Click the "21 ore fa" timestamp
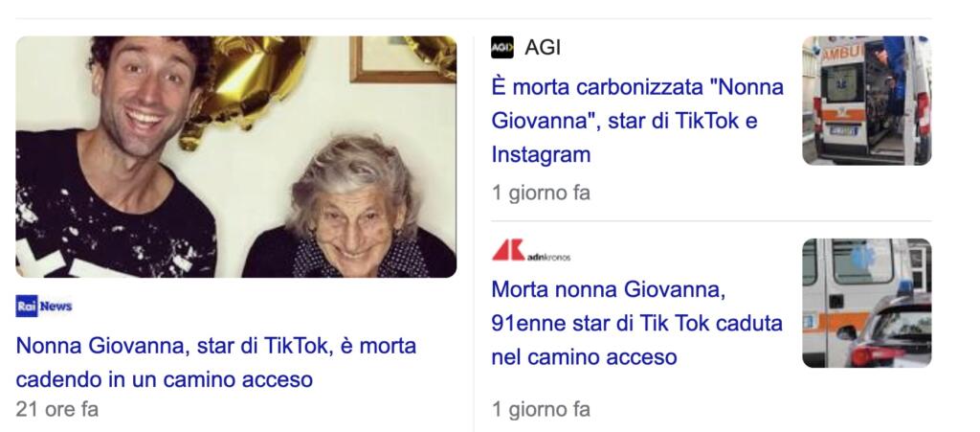Screen dimensions: 980x432 (56, 409)
